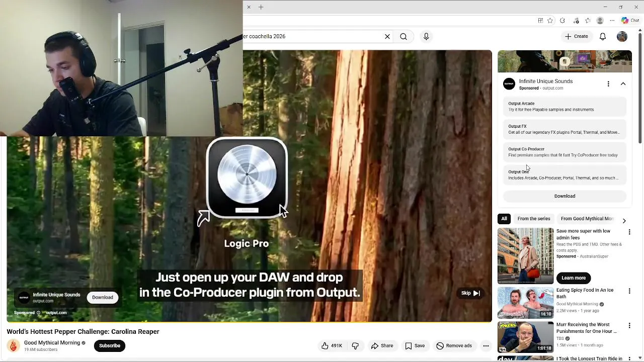Open the Good Mythical Morning channel avatar
Image resolution: width=644 pixels, height=362 pixels.
click(14, 346)
